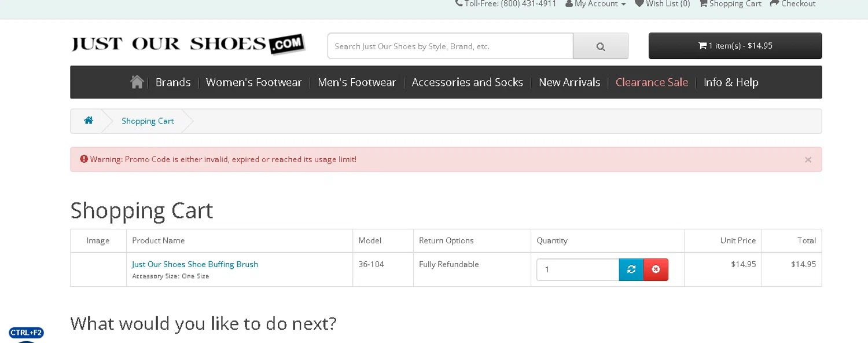Screen dimensions: 868x343
Task: Open the Brands menu
Action: tap(173, 82)
